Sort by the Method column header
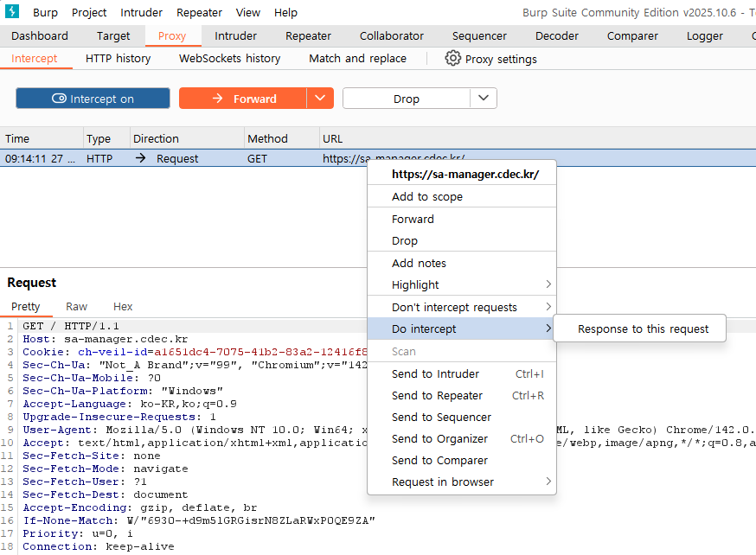Image resolution: width=756 pixels, height=555 pixels. (282, 138)
